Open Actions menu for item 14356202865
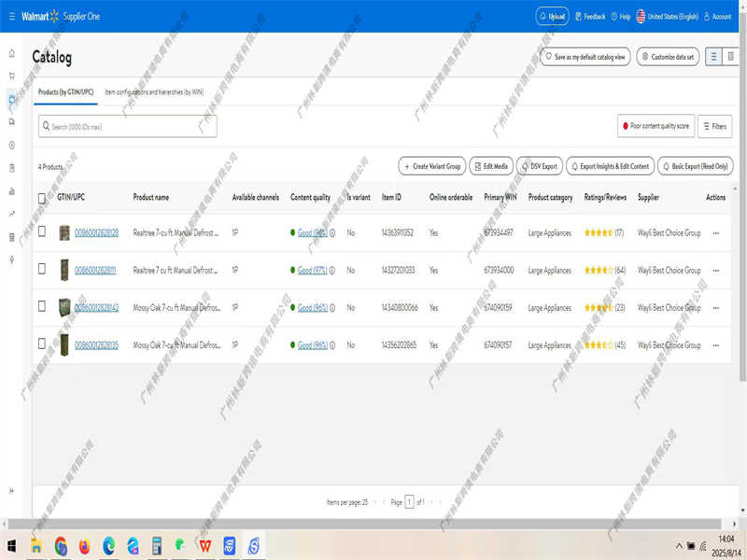Viewport: 747px width, 560px height. tap(715, 345)
